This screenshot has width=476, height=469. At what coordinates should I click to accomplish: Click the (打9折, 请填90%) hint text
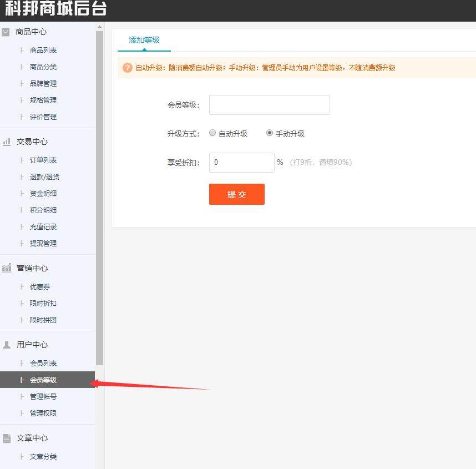pyautogui.click(x=321, y=163)
